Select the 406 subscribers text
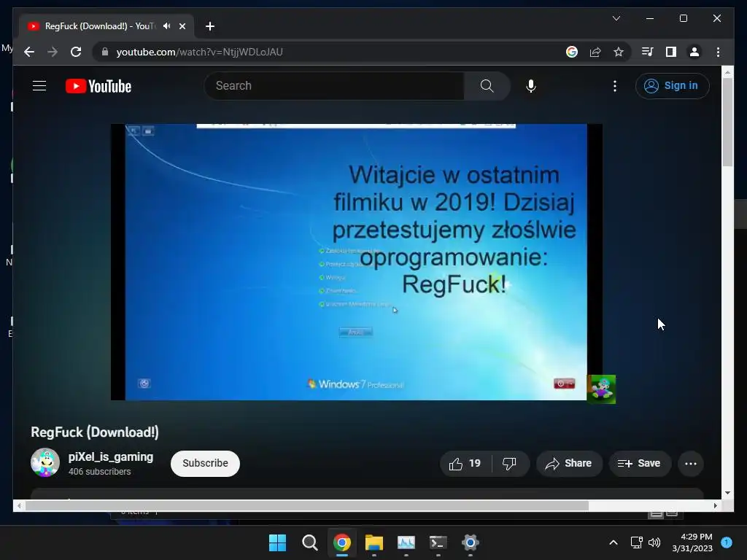 point(99,472)
